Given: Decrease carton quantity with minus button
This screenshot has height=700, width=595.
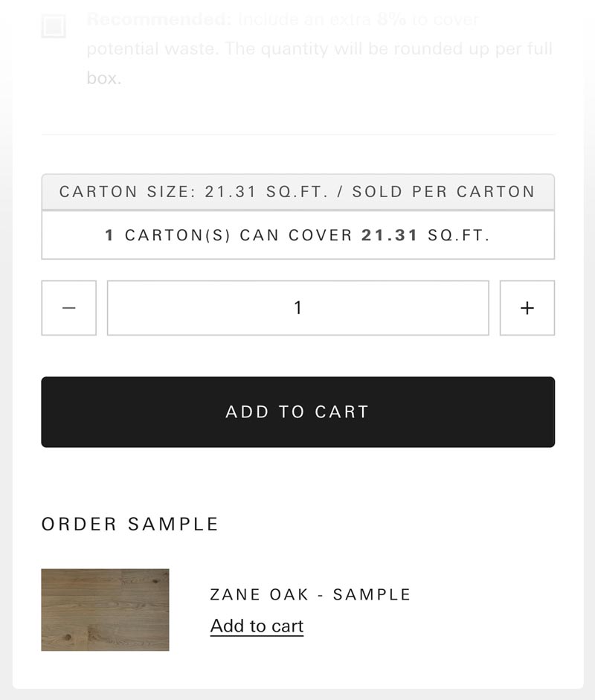Looking at the screenshot, I should pos(68,308).
